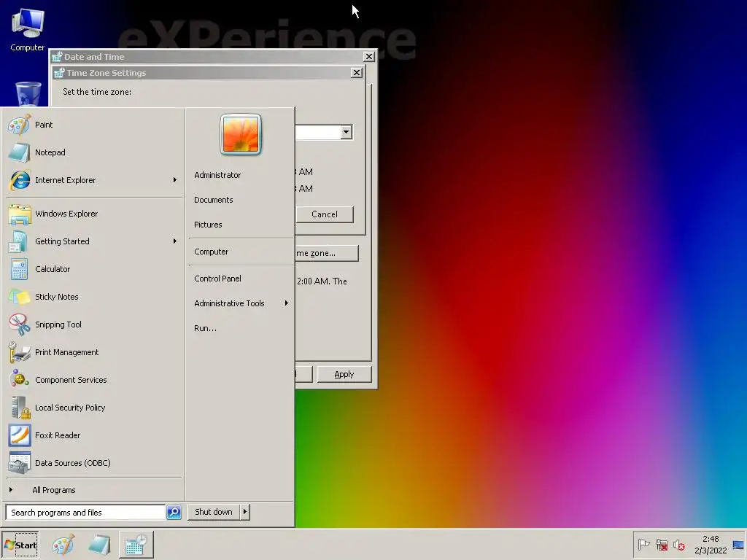
Task: Click the network tray icon with red X
Action: click(662, 544)
